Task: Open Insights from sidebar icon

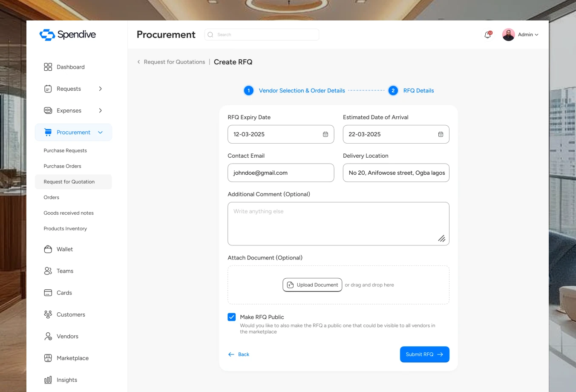Action: (48, 380)
